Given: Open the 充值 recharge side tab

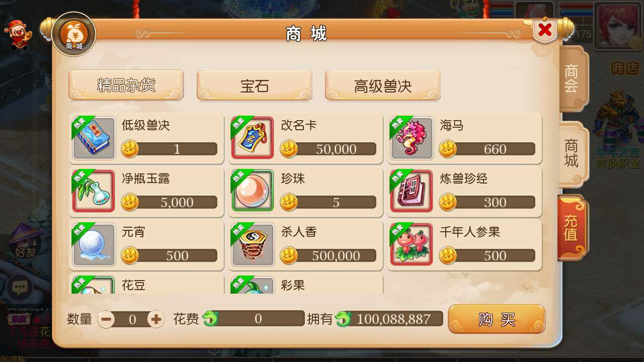Looking at the screenshot, I should [x=572, y=227].
